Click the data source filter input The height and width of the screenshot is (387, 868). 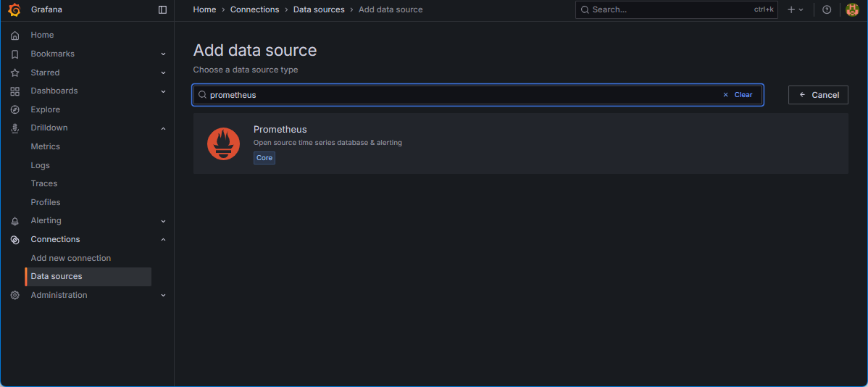pos(464,95)
